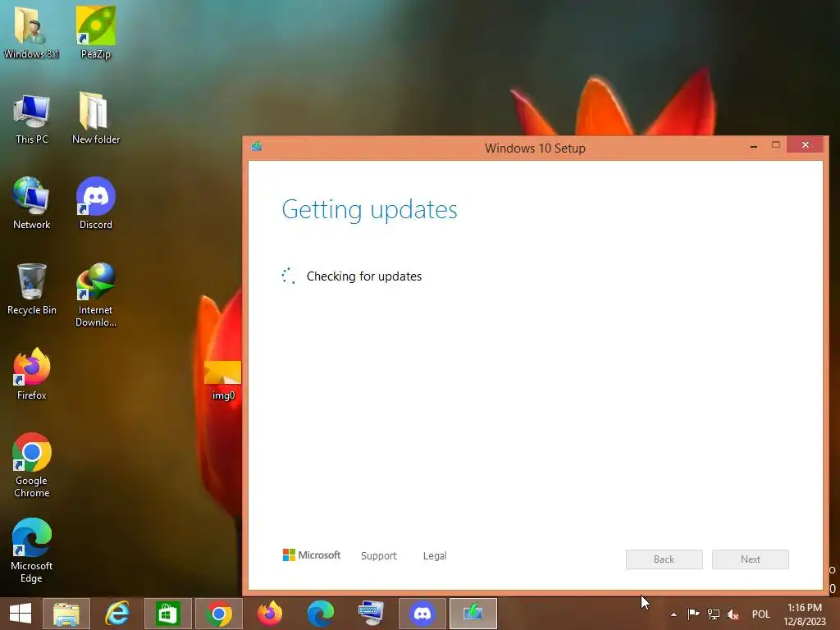Change the POL input language indicator
Screen dimensions: 840x630
760,614
